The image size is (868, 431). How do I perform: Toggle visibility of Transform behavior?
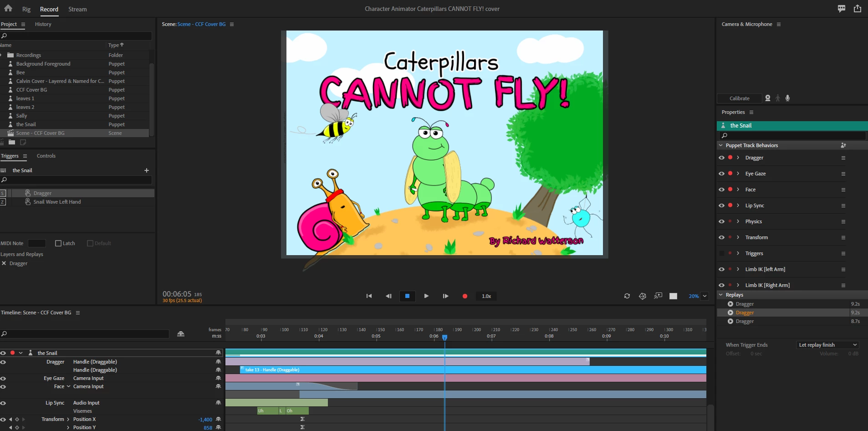pos(721,237)
